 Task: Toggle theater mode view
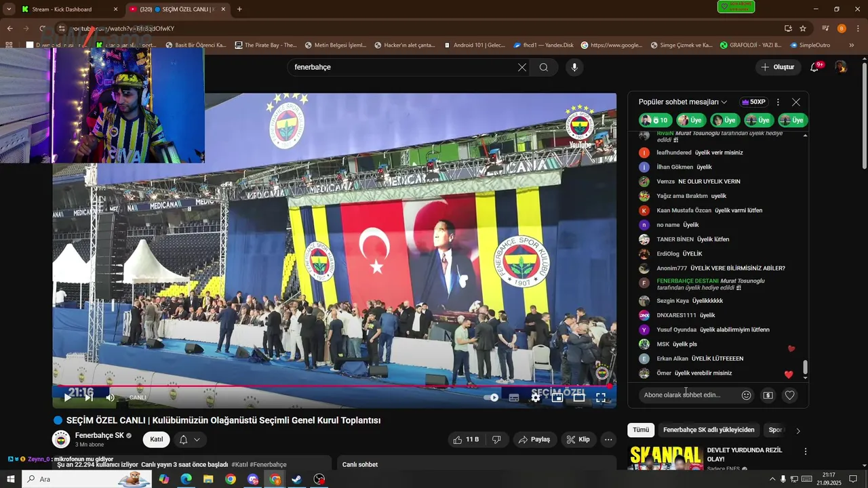click(x=579, y=398)
